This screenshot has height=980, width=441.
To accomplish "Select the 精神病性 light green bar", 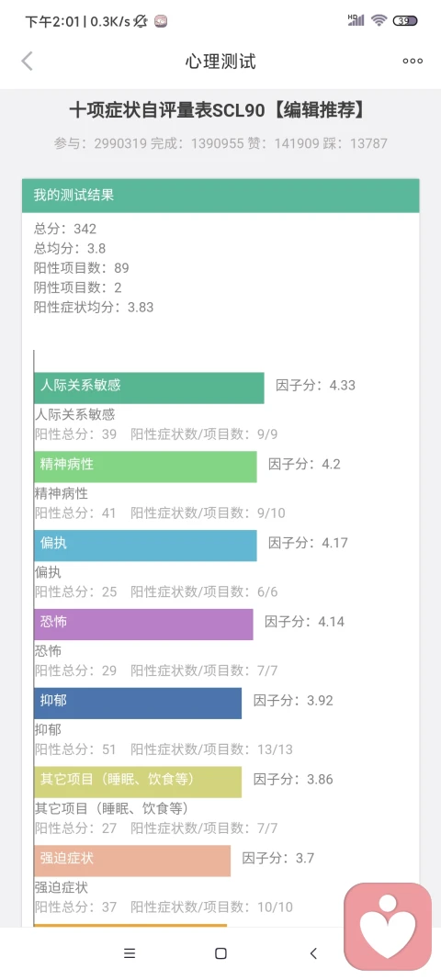I will [x=145, y=467].
